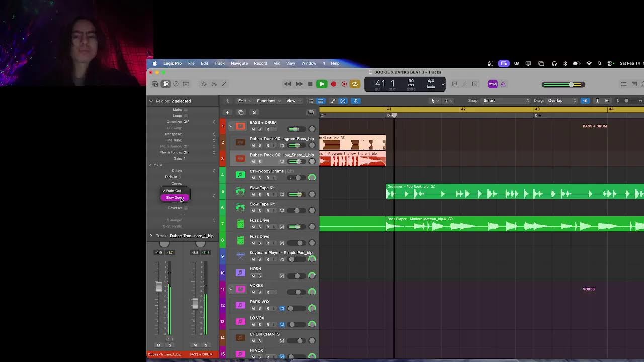The width and height of the screenshot is (644, 362).
Task: Open the List Editors icon
Action: pos(623,84)
